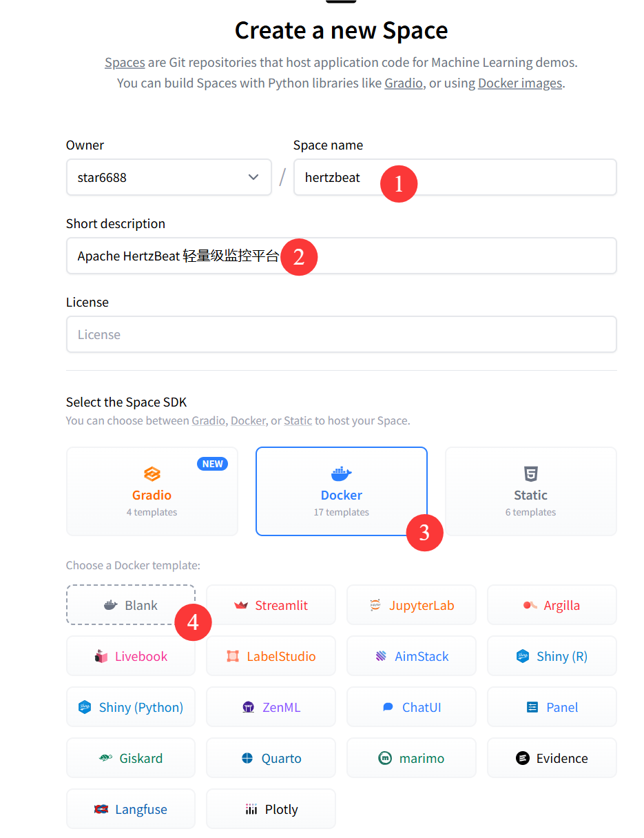The width and height of the screenshot is (644, 838).
Task: Switch SDK selection to Gradio
Action: (152, 491)
